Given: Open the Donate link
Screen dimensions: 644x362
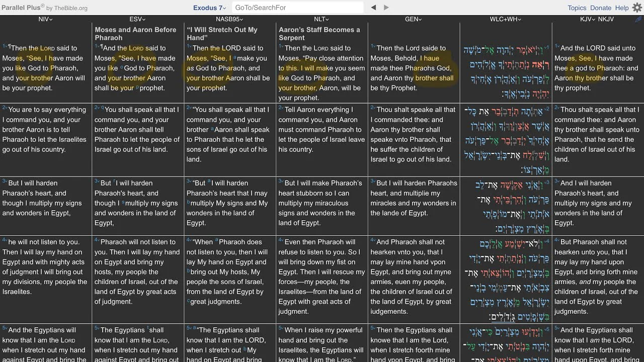Looking at the screenshot, I should pyautogui.click(x=601, y=8).
